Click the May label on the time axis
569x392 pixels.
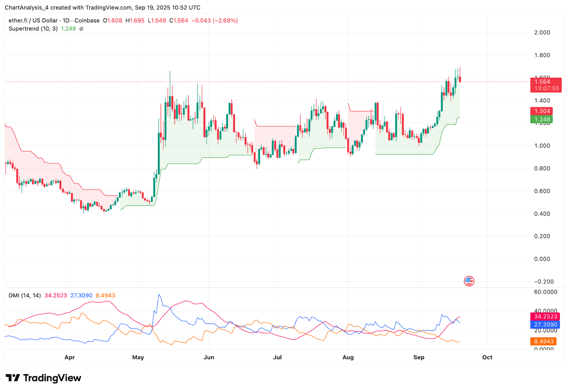[138, 357]
